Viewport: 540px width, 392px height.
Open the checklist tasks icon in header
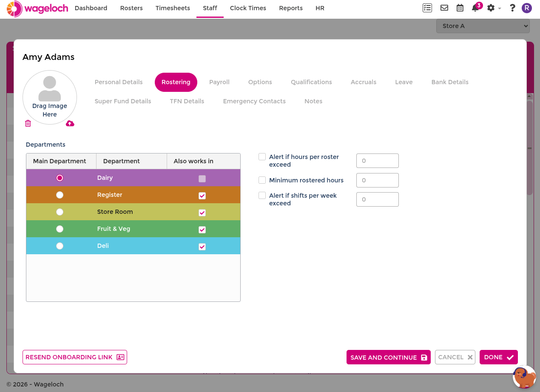427,8
